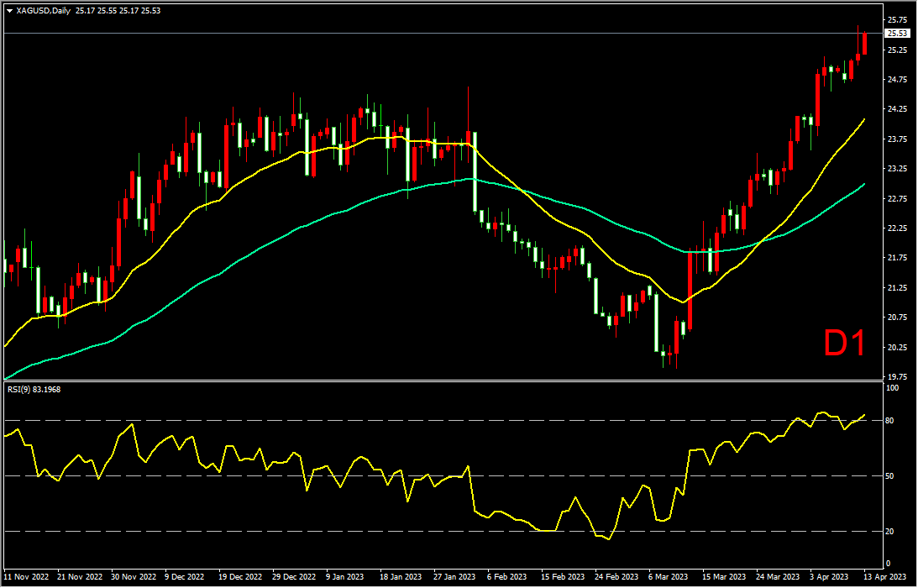The image size is (918, 588).
Task: Click the 21.75 price axis label
Action: point(896,258)
